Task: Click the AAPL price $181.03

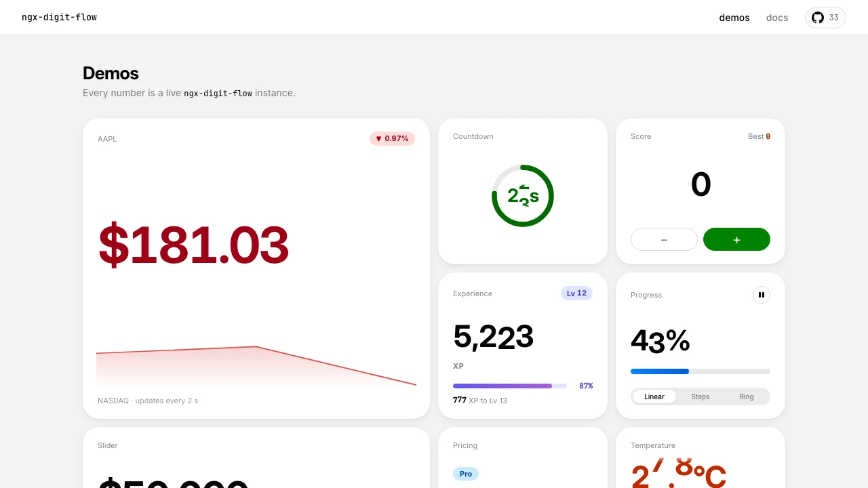Action: point(194,245)
